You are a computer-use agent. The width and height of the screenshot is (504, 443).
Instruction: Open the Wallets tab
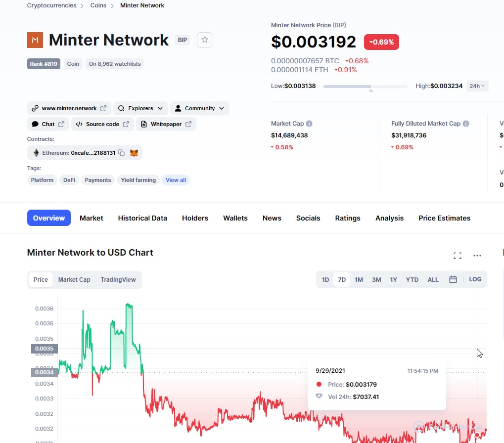[x=235, y=218]
